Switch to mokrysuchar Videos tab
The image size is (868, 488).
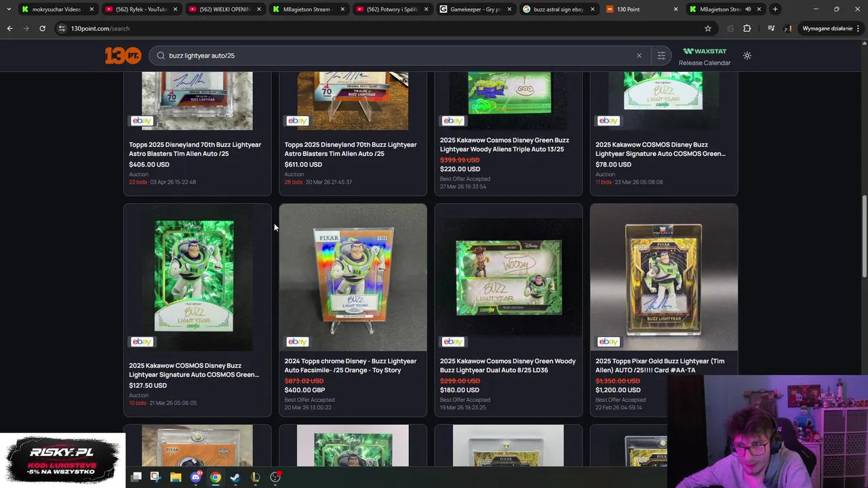56,9
